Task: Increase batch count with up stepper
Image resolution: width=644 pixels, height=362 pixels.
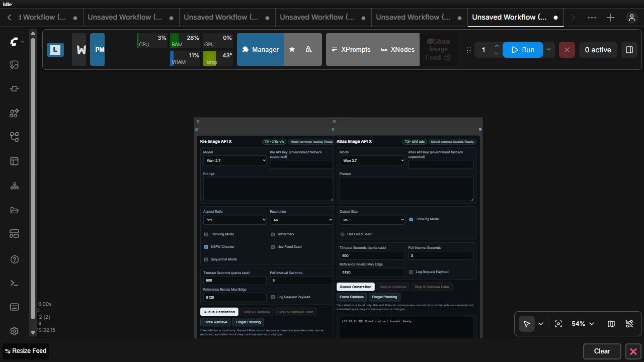Action: click(x=497, y=46)
